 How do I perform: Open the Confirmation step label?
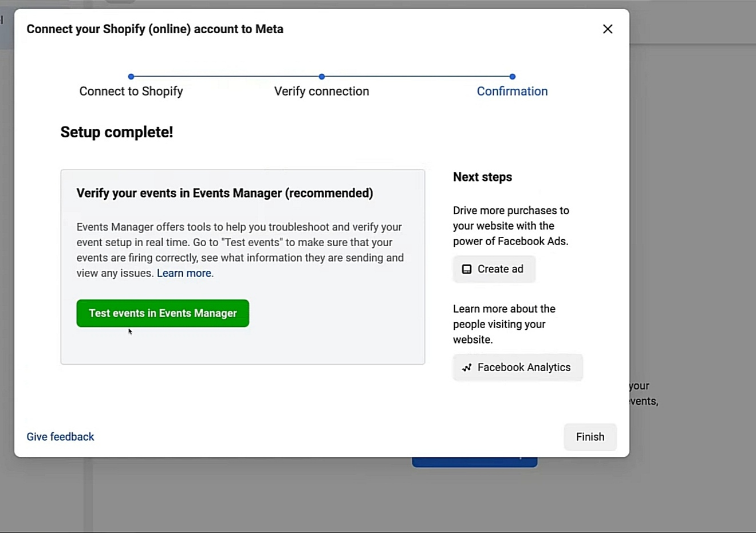(x=512, y=92)
